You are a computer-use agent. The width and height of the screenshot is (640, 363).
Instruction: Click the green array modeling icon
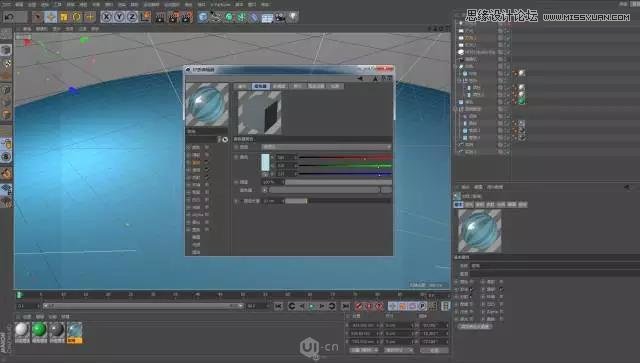tap(242, 17)
